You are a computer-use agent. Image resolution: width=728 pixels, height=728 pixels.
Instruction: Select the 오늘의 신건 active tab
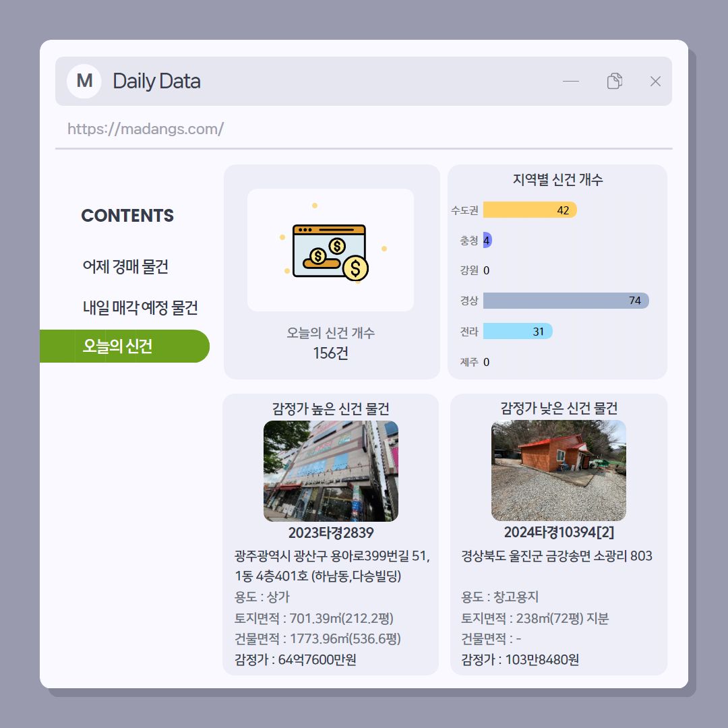pyautogui.click(x=125, y=346)
